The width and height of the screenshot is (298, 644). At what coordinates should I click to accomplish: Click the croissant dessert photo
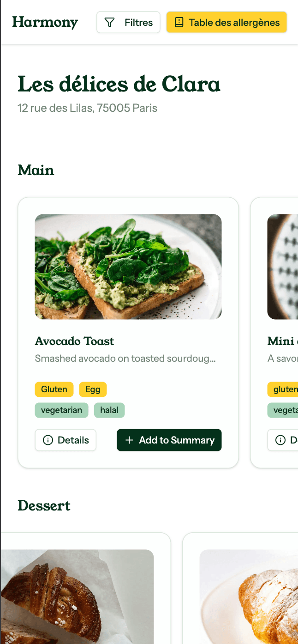click(249, 596)
